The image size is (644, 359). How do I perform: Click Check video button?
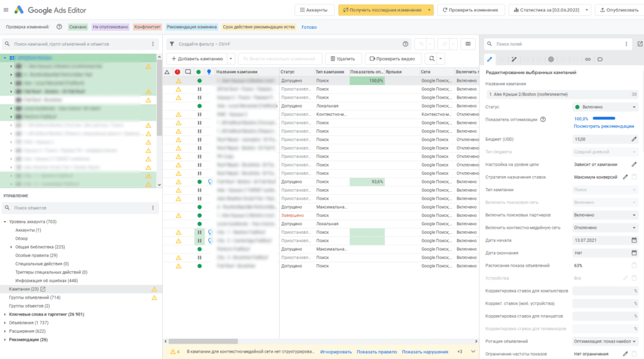(x=392, y=58)
